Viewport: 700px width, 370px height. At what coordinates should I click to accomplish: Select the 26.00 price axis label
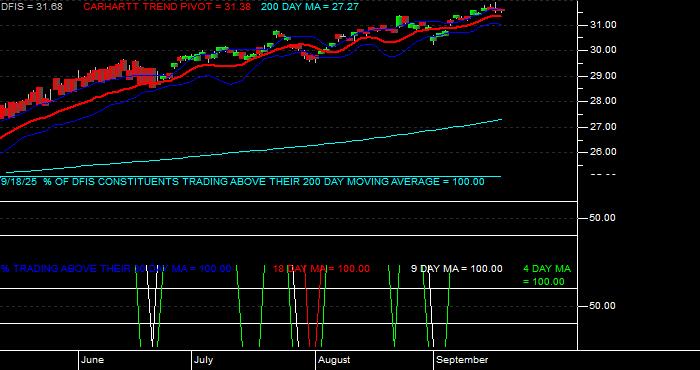(604, 152)
